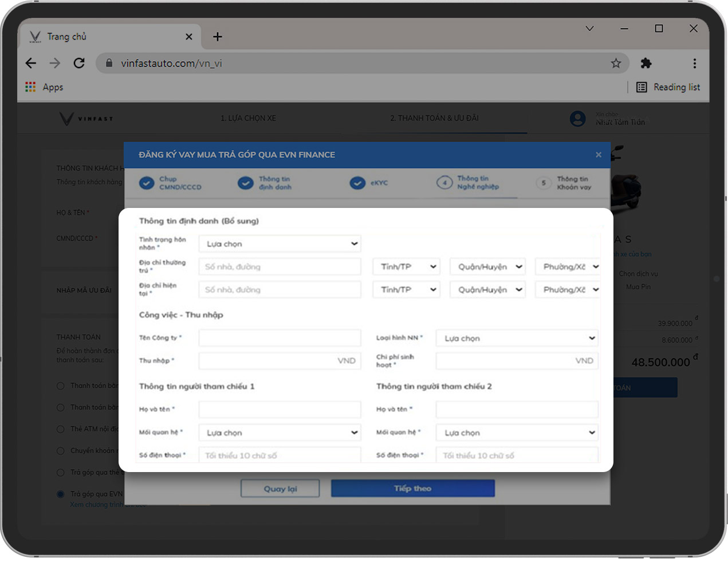Click the browser back arrow

31,63
